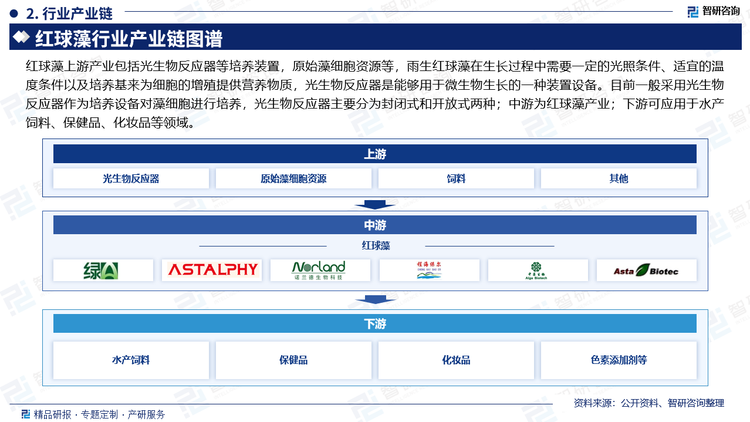Click the arrow between 上游 and 中游
750x422 pixels.
point(375,205)
